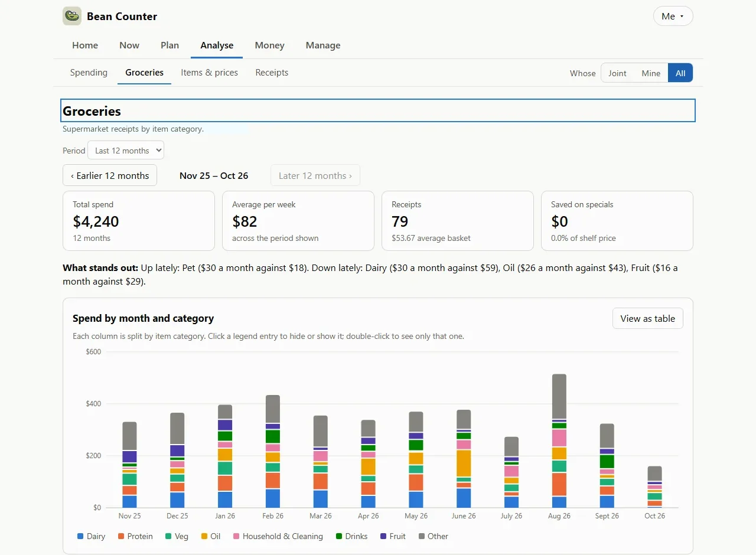
Task: Toggle the Fruit legend entry
Action: [393, 536]
